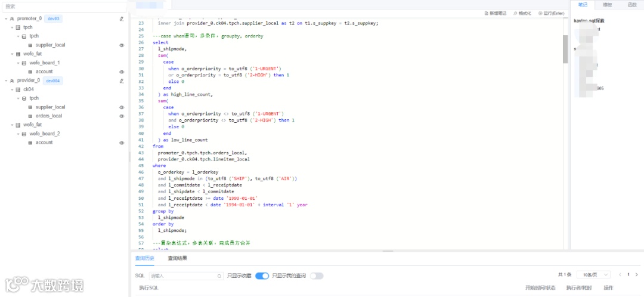Edit the provider_0 member entry
644x297 pixels.
click(122, 81)
